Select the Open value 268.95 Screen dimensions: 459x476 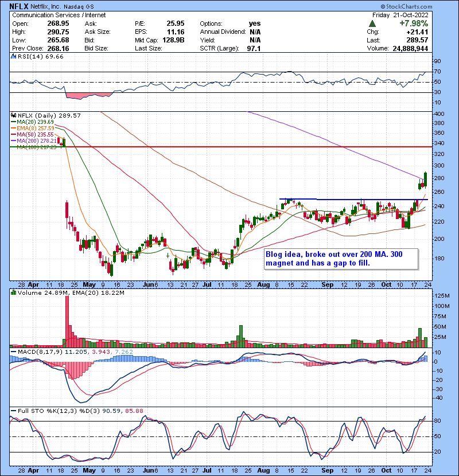tap(58, 24)
